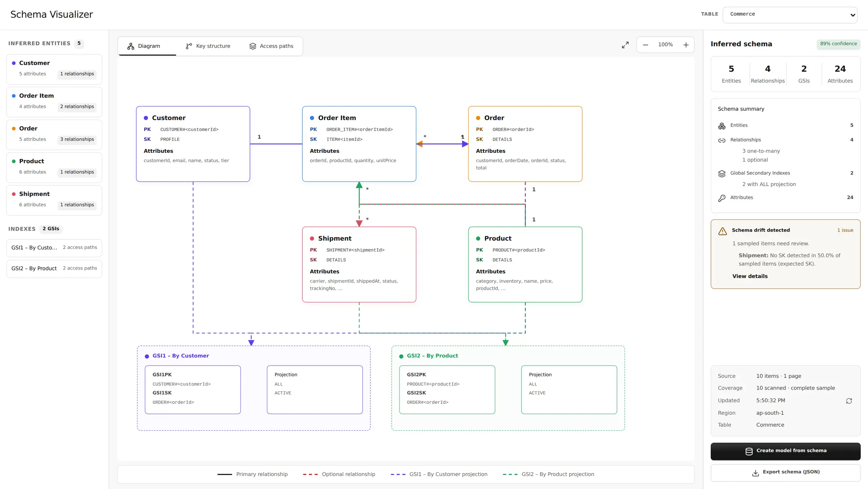This screenshot has height=489, width=868.
Task: Click the schema drift warning triangle icon
Action: coord(723,231)
